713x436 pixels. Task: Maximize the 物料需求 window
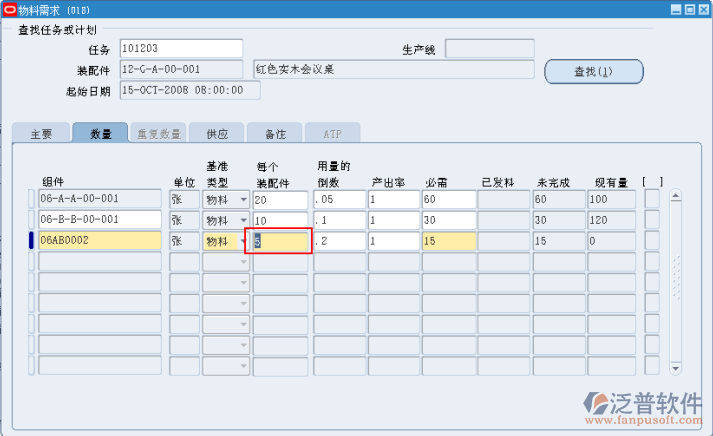click(x=689, y=9)
